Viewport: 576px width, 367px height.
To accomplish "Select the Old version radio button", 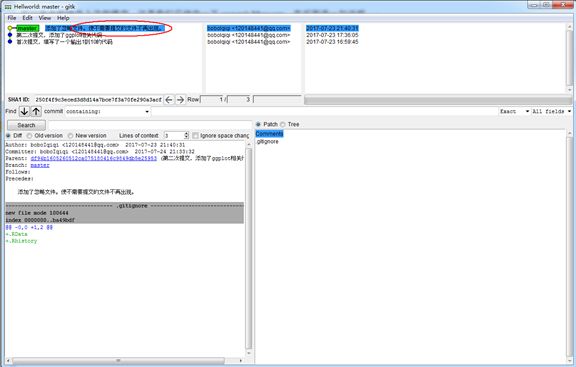I will point(29,136).
